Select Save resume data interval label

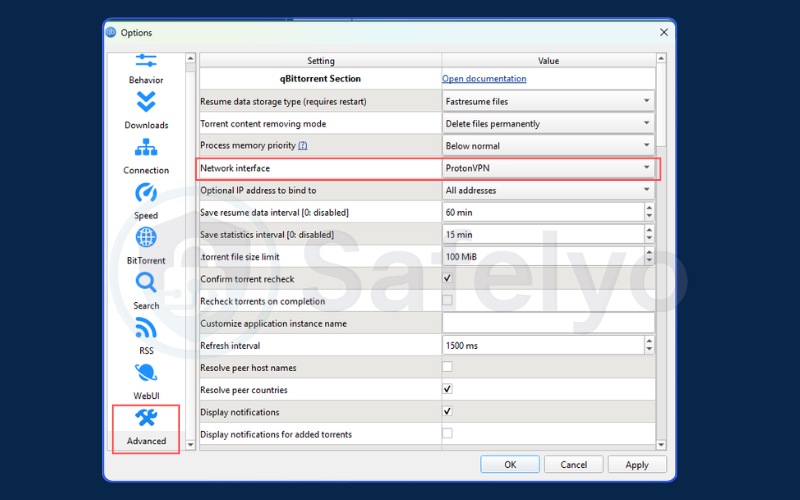point(274,212)
